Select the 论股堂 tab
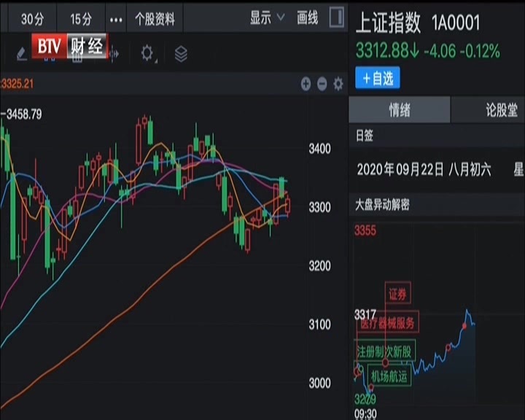Image resolution: width=525 pixels, height=420 pixels. point(501,110)
